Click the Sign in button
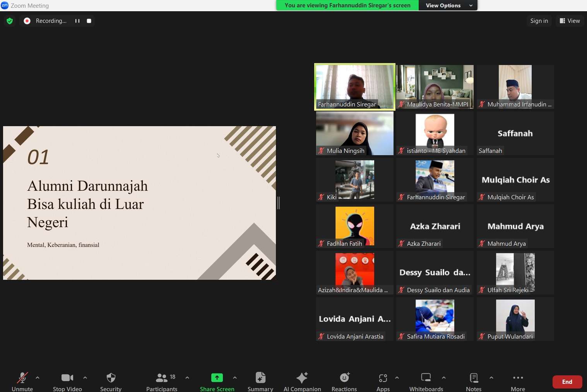The width and height of the screenshot is (587, 392). (x=539, y=21)
